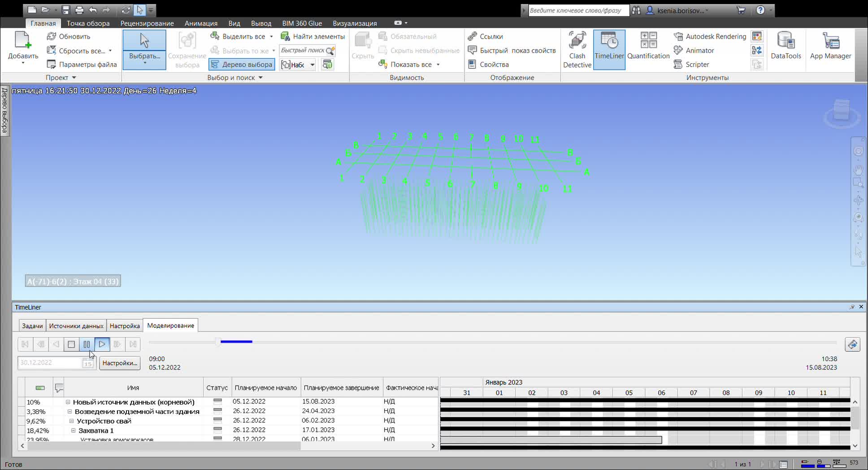Open the calendar date picker
This screenshot has height=470, width=868.
pos(87,363)
